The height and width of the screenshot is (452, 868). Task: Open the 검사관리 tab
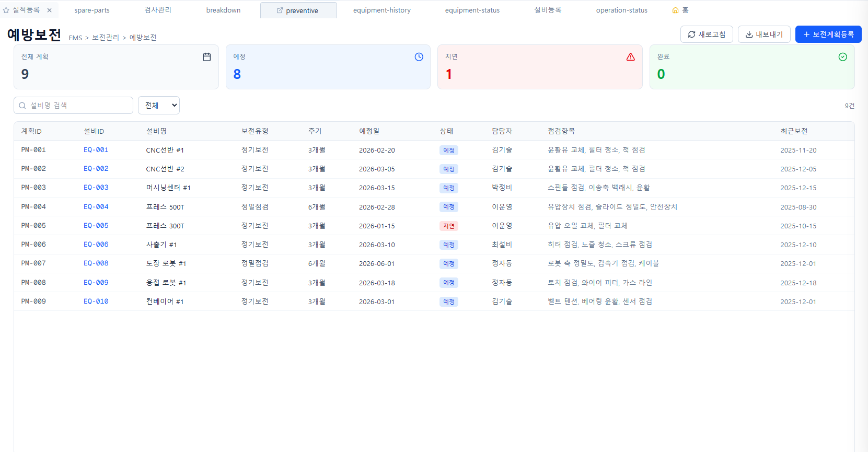(158, 10)
